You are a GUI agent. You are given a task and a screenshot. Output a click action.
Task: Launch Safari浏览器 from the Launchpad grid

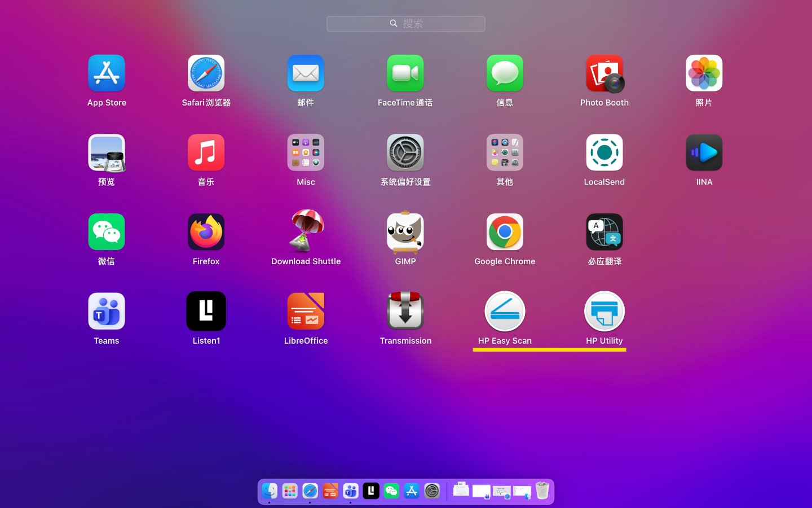click(206, 73)
